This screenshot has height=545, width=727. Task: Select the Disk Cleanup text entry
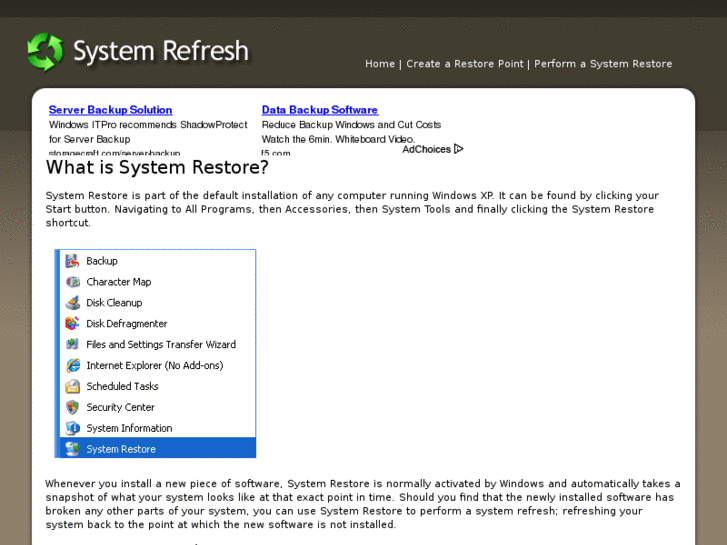(x=114, y=302)
